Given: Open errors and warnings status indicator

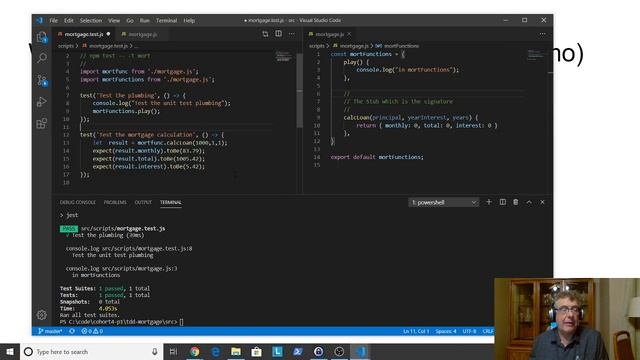Looking at the screenshot, I should tap(92, 331).
